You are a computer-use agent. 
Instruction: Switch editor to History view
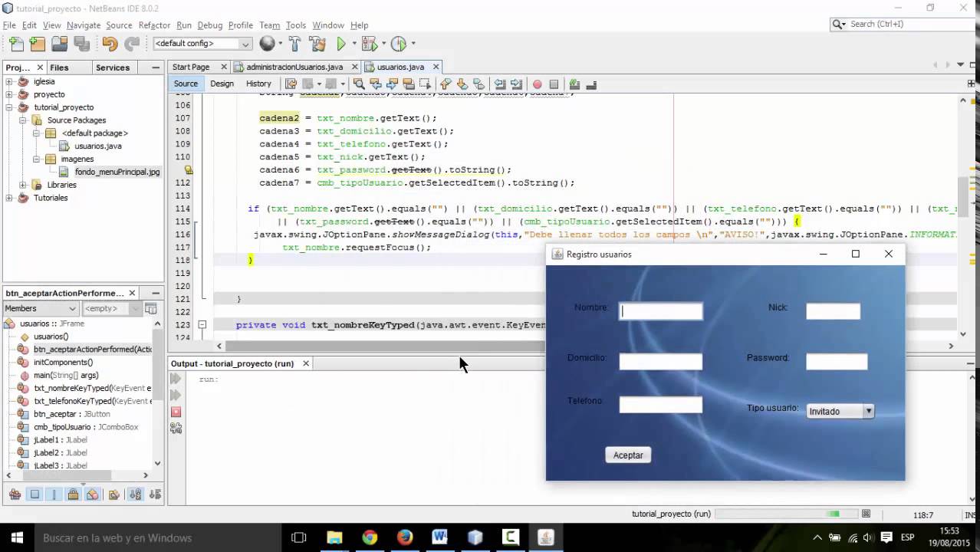pyautogui.click(x=258, y=84)
